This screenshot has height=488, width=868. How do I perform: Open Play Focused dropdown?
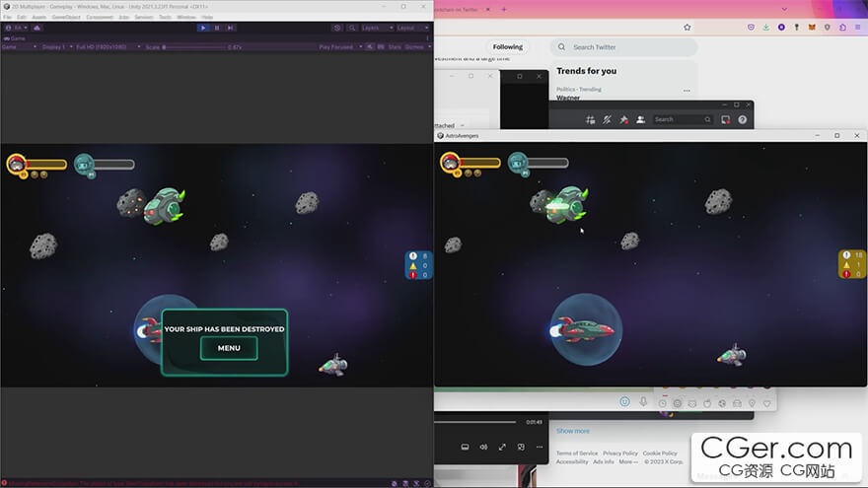[x=340, y=47]
